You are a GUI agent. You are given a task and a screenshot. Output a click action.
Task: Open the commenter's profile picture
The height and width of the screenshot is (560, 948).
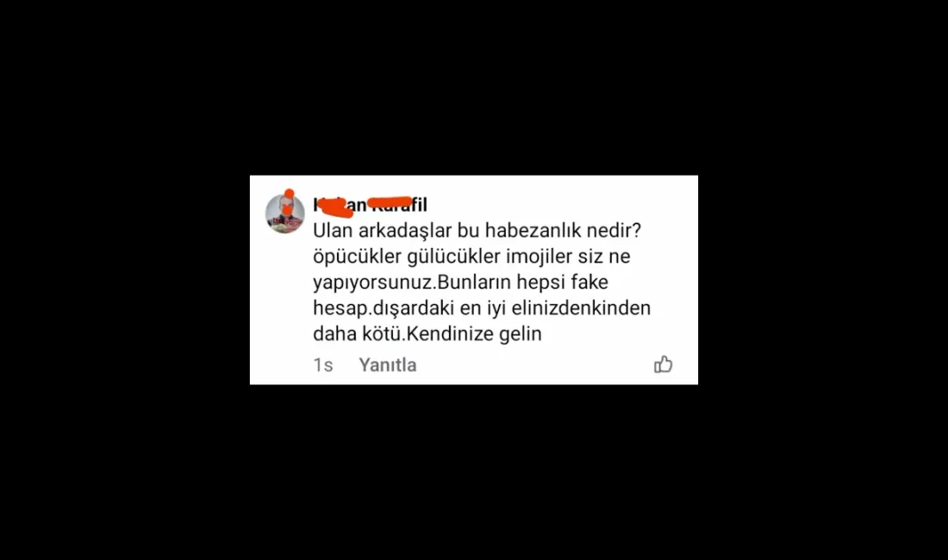(x=284, y=214)
